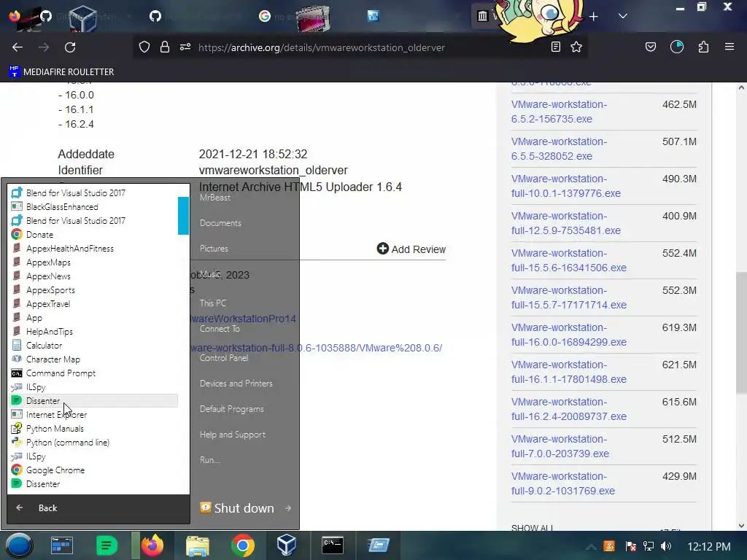Open Firefox application hamburger menu
Screen dimensions: 747x560
729,47
